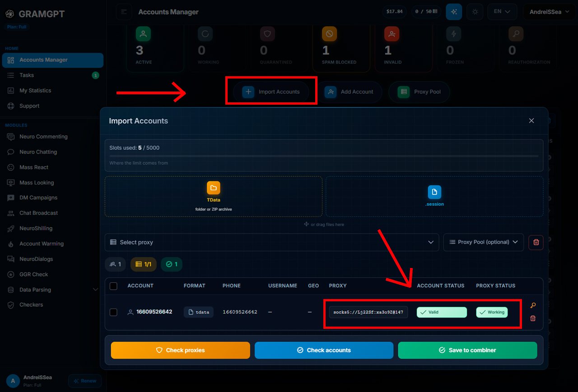Click the red clear-all trash button

pos(536,242)
